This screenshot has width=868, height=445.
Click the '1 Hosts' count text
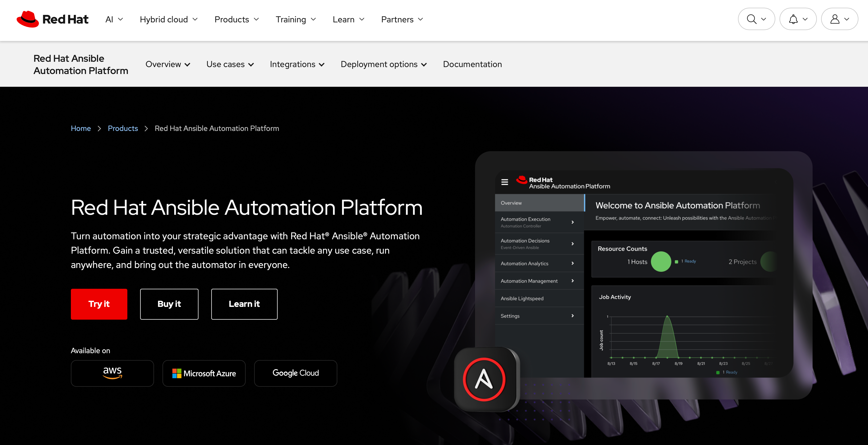(x=637, y=262)
